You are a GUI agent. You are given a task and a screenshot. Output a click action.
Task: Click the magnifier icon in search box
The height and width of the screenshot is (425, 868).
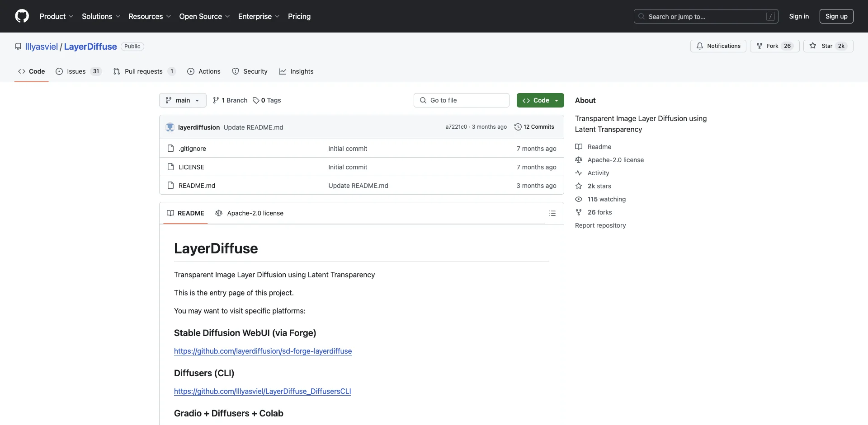(642, 16)
